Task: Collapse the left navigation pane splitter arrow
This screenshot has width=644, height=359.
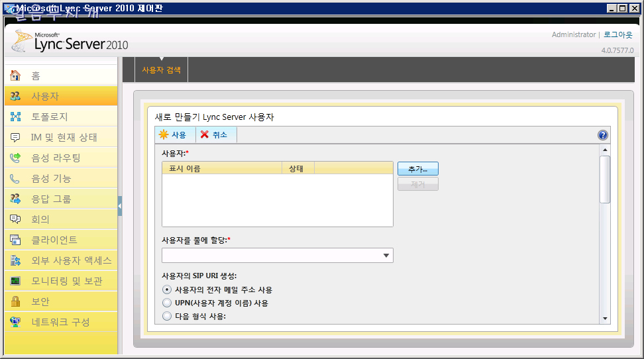Action: [120, 206]
